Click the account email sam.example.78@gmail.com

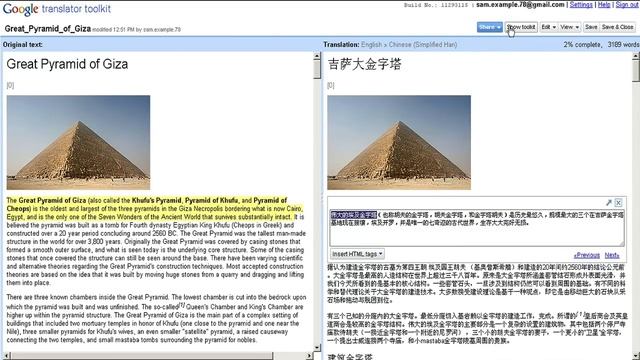520,5
